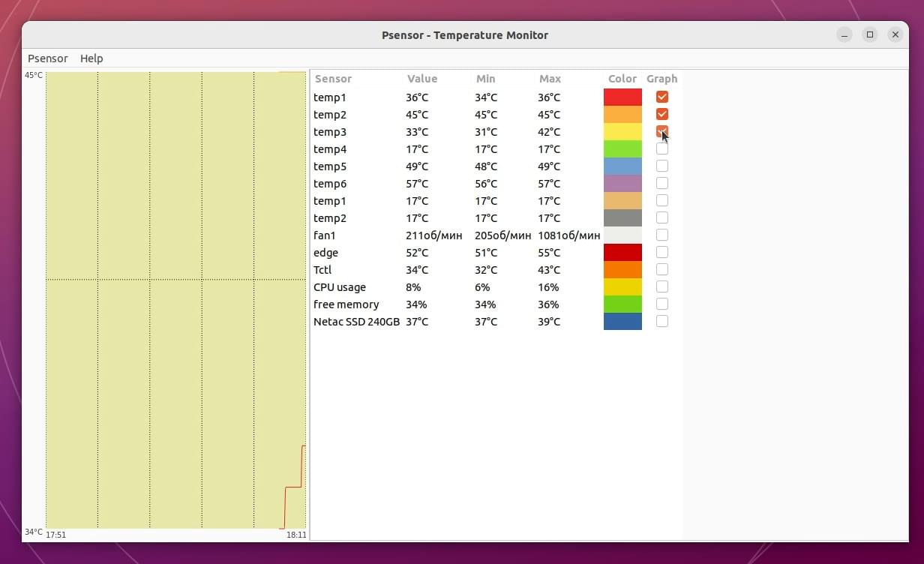The height and width of the screenshot is (564, 924).
Task: Click the 16% max of CPU usage
Action: (548, 287)
